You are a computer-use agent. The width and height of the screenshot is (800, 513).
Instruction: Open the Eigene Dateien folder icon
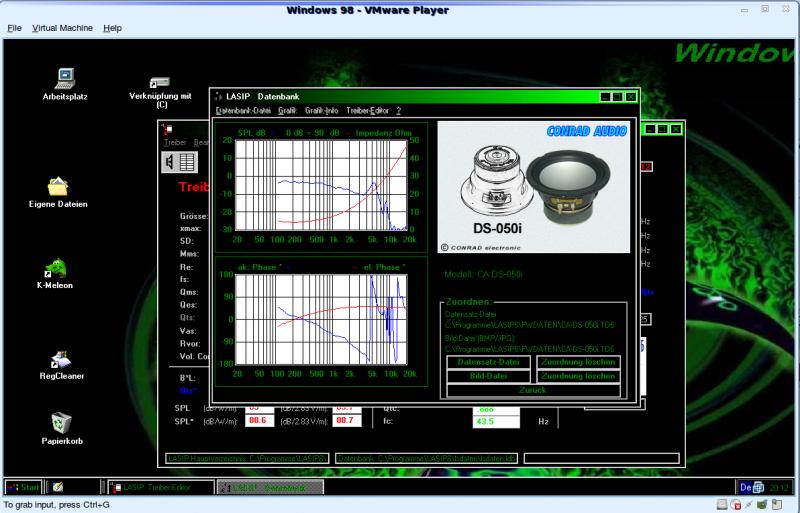pyautogui.click(x=58, y=186)
